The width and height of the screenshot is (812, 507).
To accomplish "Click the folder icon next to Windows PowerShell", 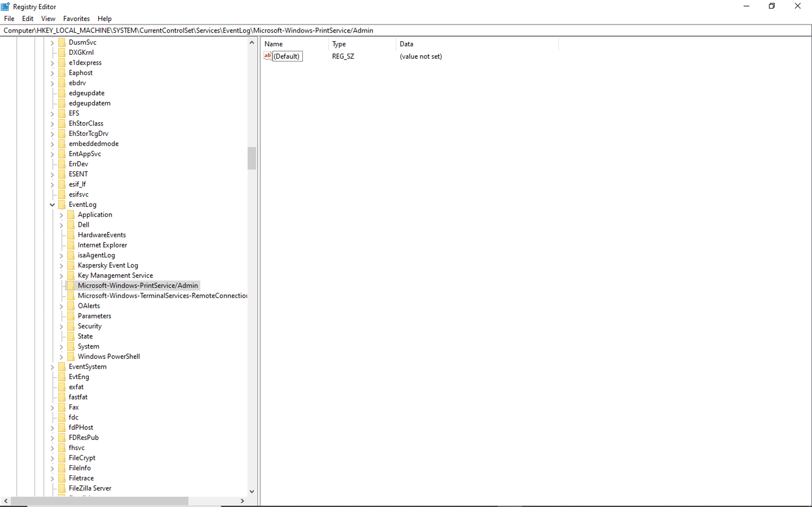I will tap(71, 356).
